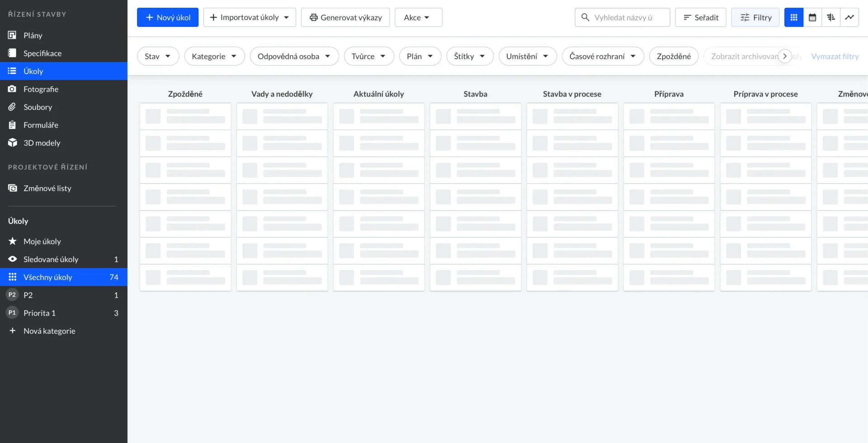Click the 3D modely cube icon
Viewport: 868px width, 443px height.
click(12, 143)
